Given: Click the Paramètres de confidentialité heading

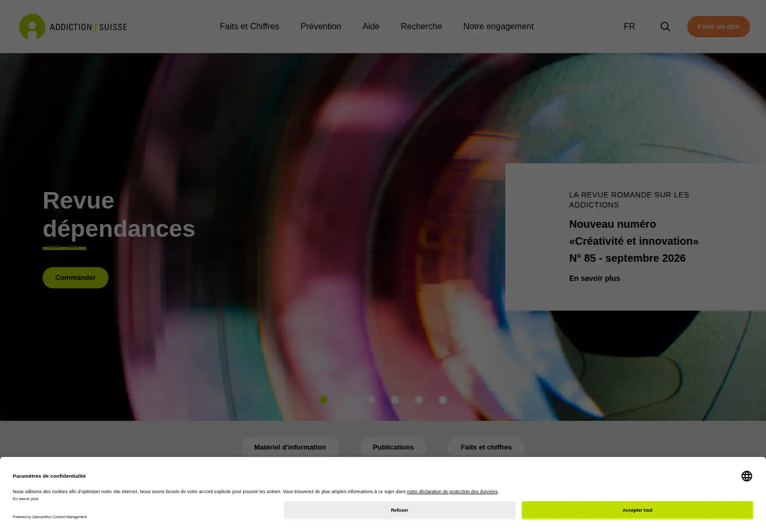Looking at the screenshot, I should tap(49, 476).
